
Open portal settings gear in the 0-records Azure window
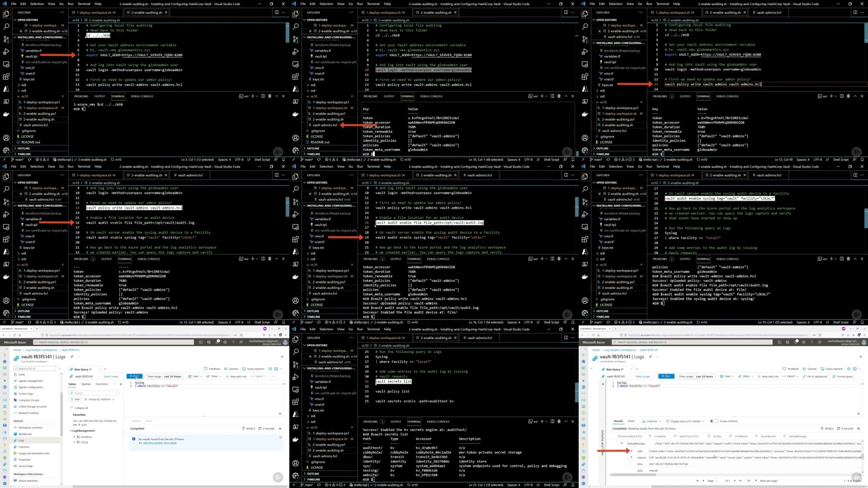225,342
